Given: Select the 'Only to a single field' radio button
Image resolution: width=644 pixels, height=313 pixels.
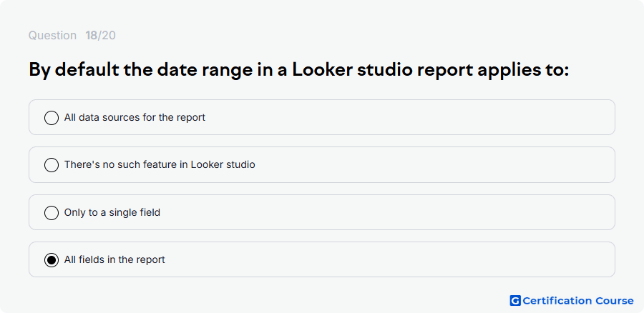Looking at the screenshot, I should (52, 213).
